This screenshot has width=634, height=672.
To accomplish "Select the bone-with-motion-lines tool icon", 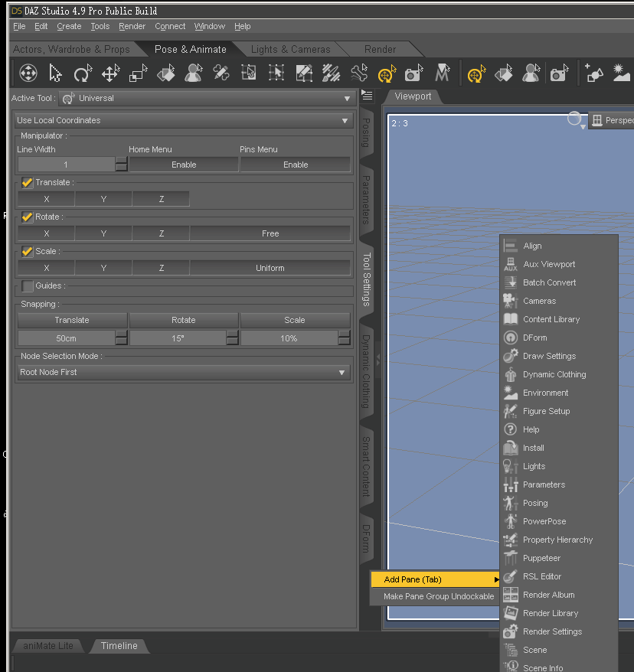I will (359, 73).
